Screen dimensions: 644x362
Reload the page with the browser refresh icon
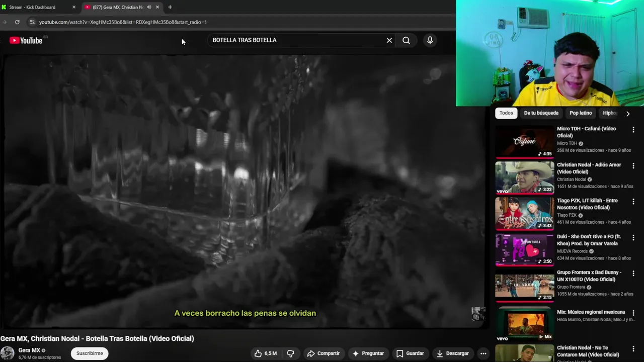pyautogui.click(x=17, y=22)
